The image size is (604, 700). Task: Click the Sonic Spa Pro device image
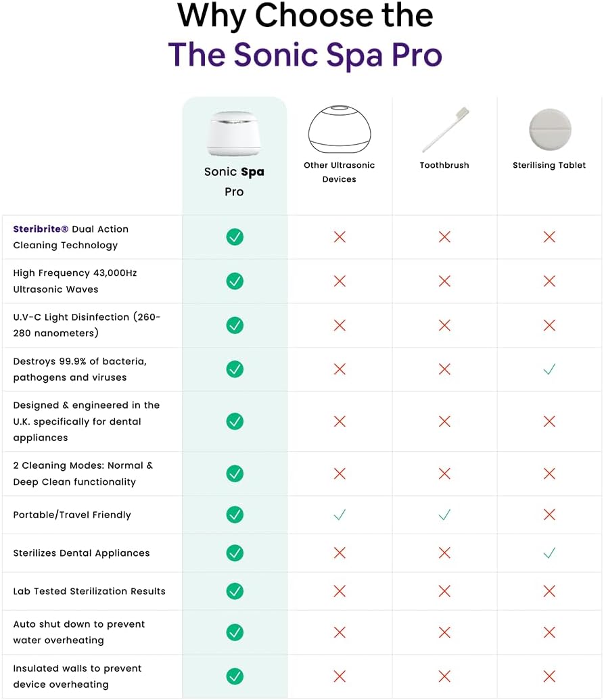coord(234,133)
